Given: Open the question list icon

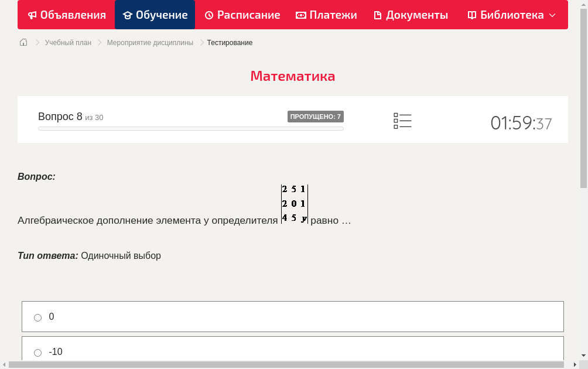Looking at the screenshot, I should (x=402, y=121).
